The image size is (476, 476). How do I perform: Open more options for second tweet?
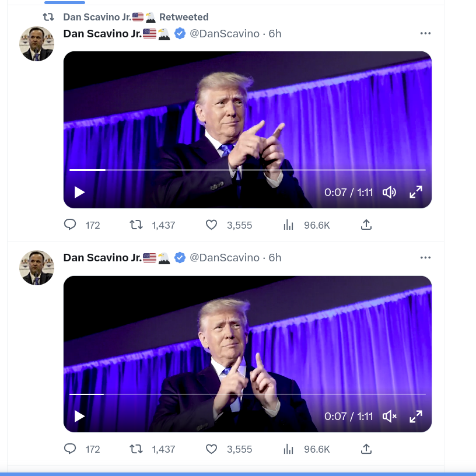pos(425,257)
